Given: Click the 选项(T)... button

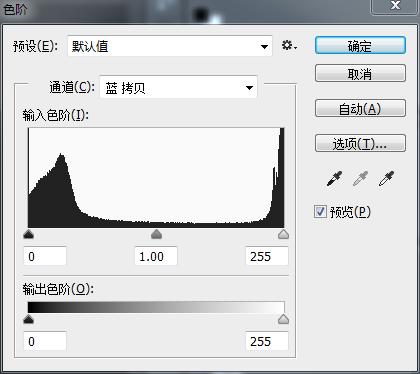Looking at the screenshot, I should pyautogui.click(x=360, y=144).
